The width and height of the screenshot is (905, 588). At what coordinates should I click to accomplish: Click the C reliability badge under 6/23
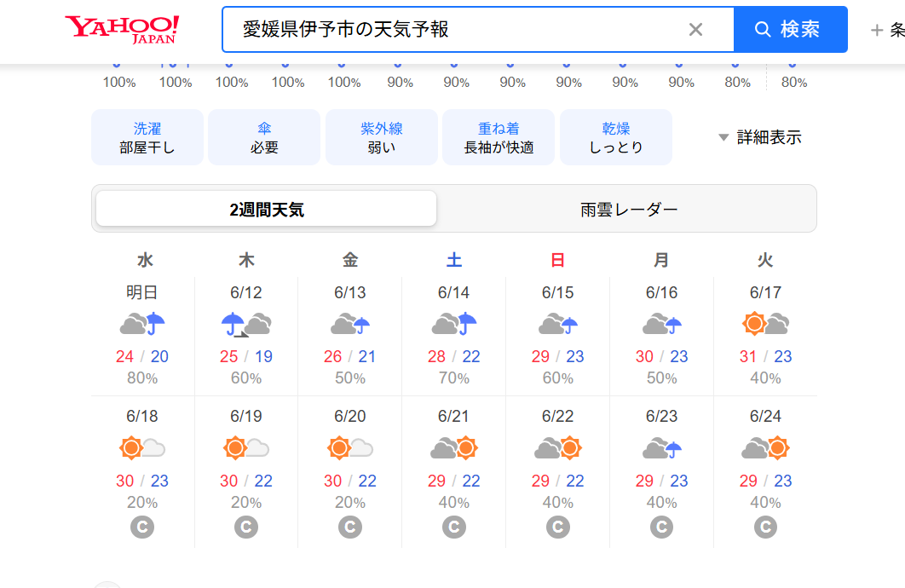pyautogui.click(x=661, y=527)
